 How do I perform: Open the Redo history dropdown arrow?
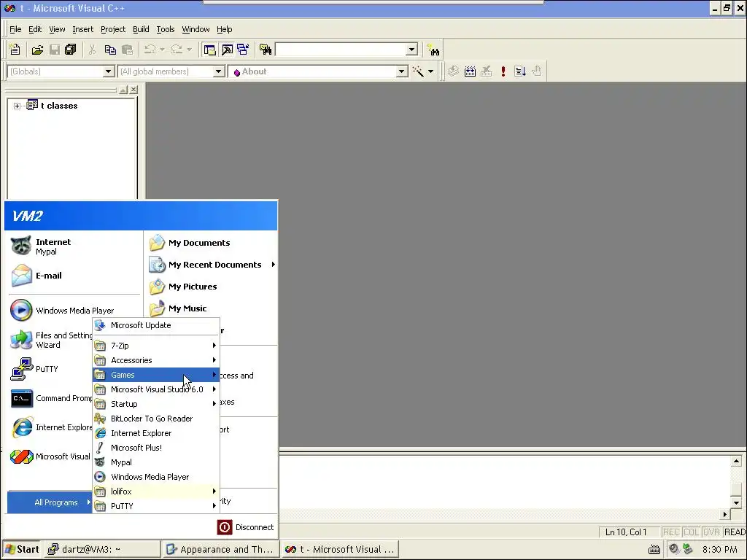click(x=189, y=50)
